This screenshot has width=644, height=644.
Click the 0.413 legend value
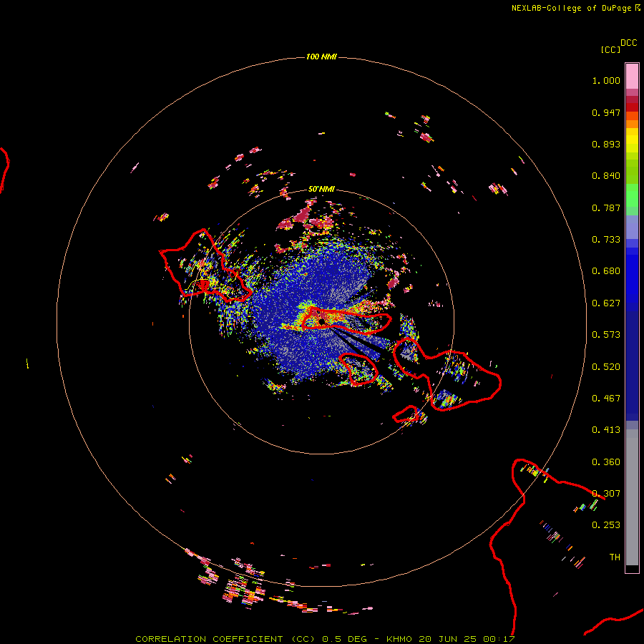(x=606, y=430)
